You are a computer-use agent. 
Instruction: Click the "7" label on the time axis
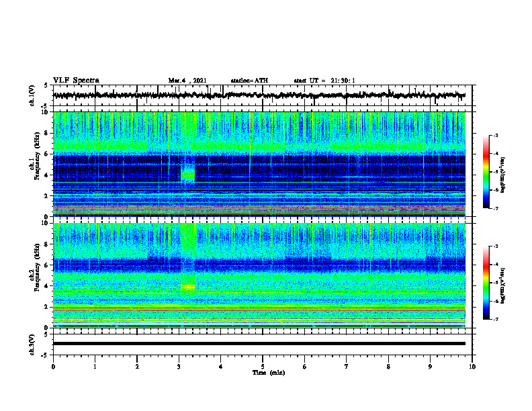(x=347, y=367)
